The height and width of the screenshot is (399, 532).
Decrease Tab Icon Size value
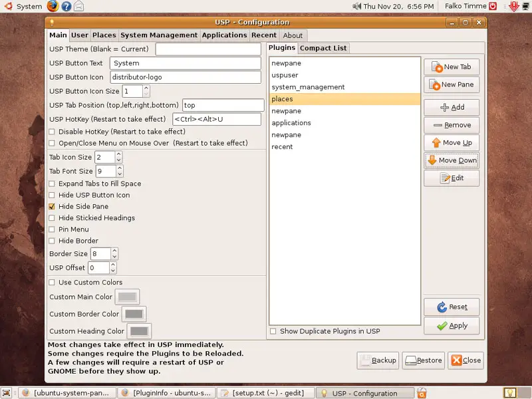pyautogui.click(x=119, y=160)
